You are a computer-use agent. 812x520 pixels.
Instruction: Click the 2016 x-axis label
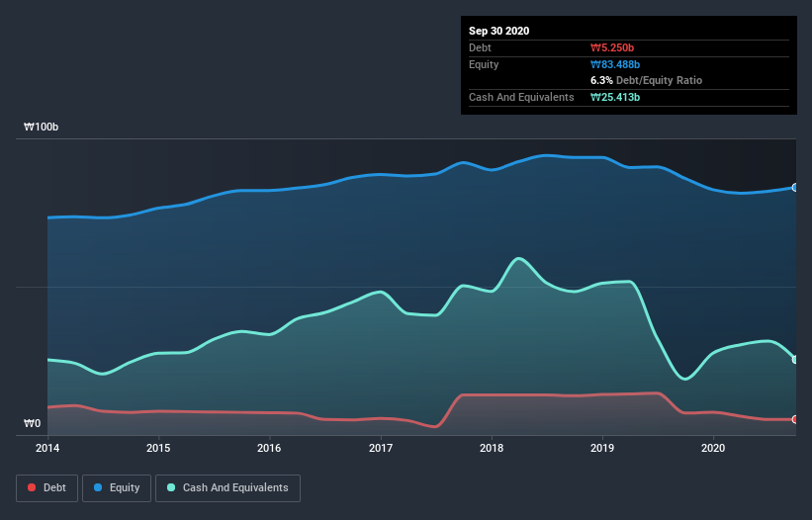[x=269, y=448]
